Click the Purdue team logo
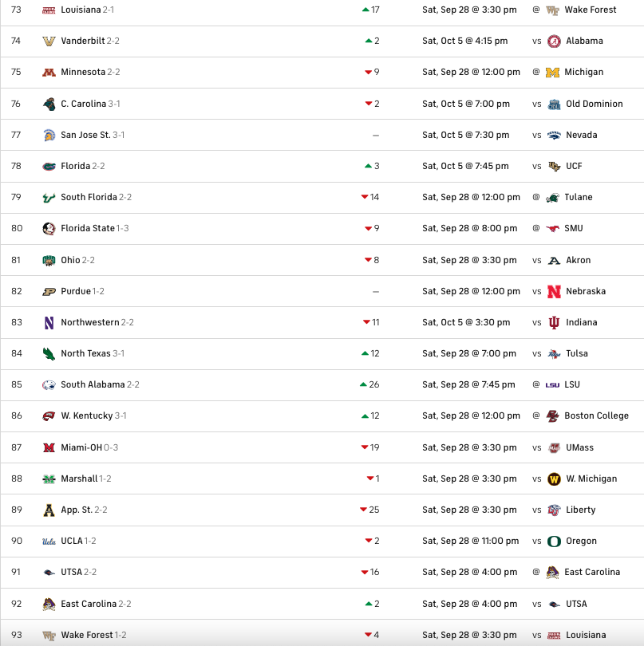Image resolution: width=644 pixels, height=646 pixels. 49,292
